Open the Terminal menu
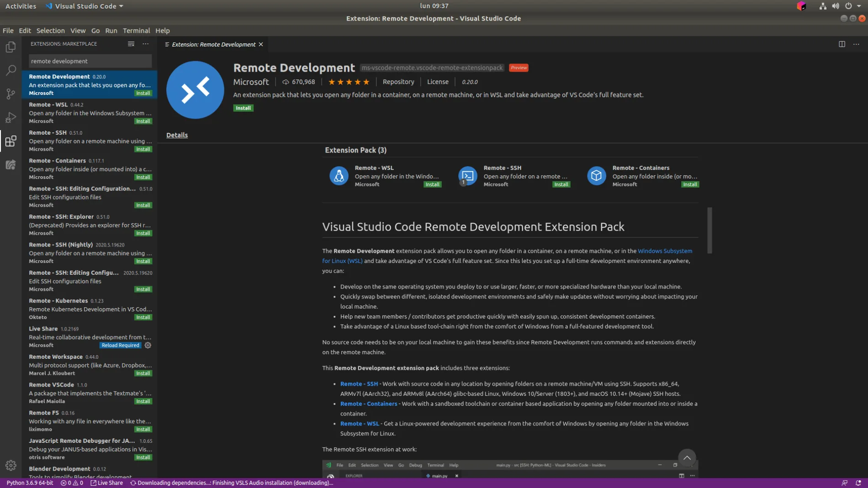Image resolution: width=868 pixels, height=488 pixels. click(x=136, y=31)
